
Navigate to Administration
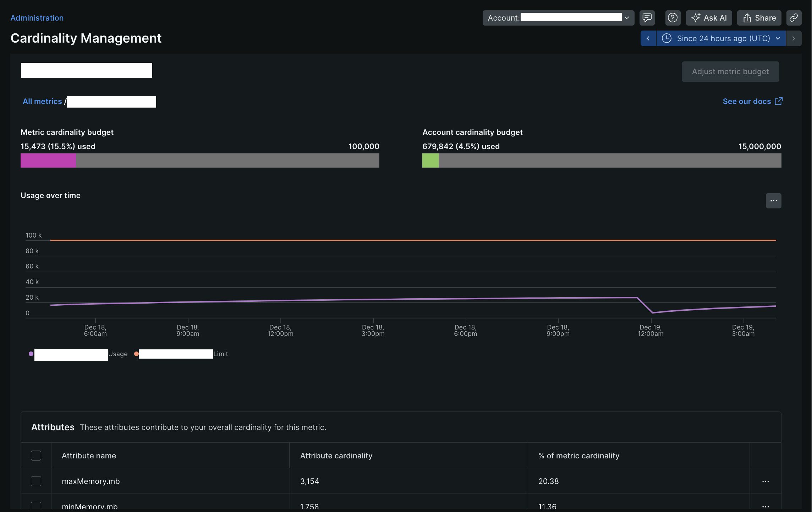point(37,18)
